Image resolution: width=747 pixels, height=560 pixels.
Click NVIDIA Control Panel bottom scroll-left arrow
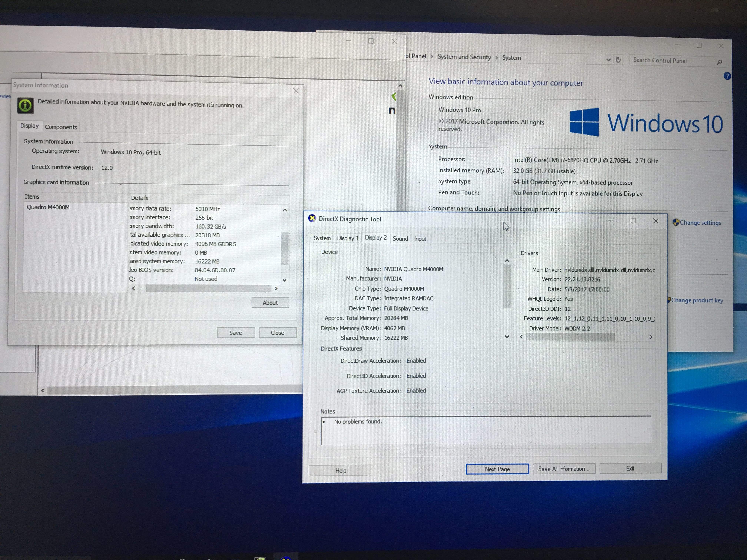coord(43,391)
